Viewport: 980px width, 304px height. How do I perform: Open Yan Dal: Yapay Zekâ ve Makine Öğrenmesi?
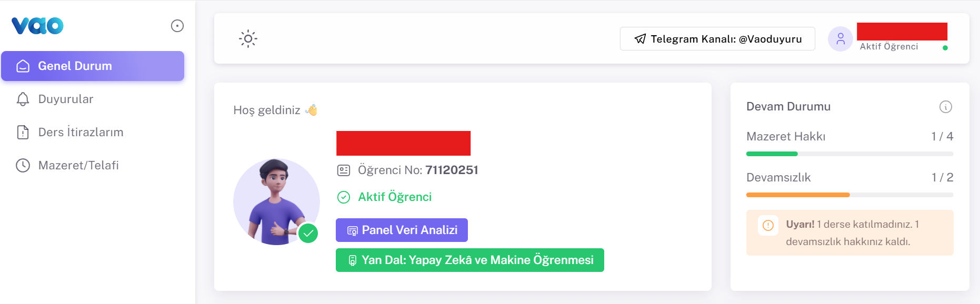(469, 259)
